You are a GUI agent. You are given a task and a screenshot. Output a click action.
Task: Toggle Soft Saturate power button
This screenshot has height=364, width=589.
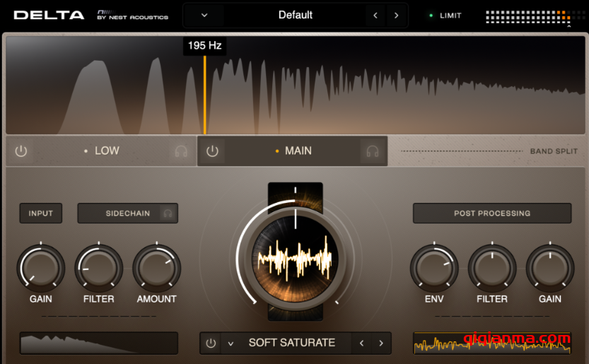click(211, 343)
